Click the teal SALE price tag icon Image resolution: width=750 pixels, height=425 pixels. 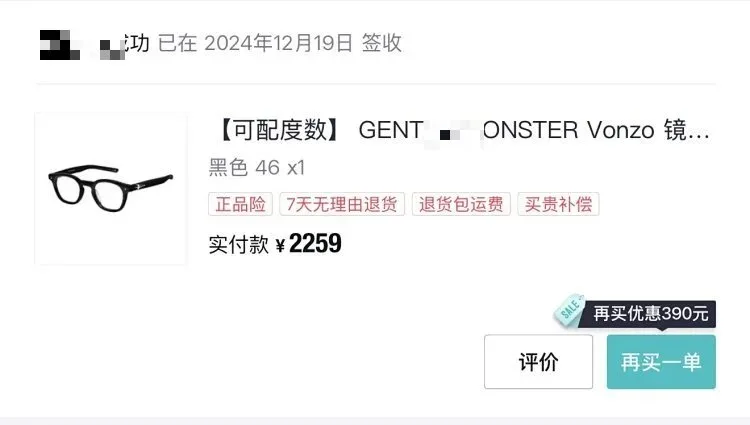[569, 309]
